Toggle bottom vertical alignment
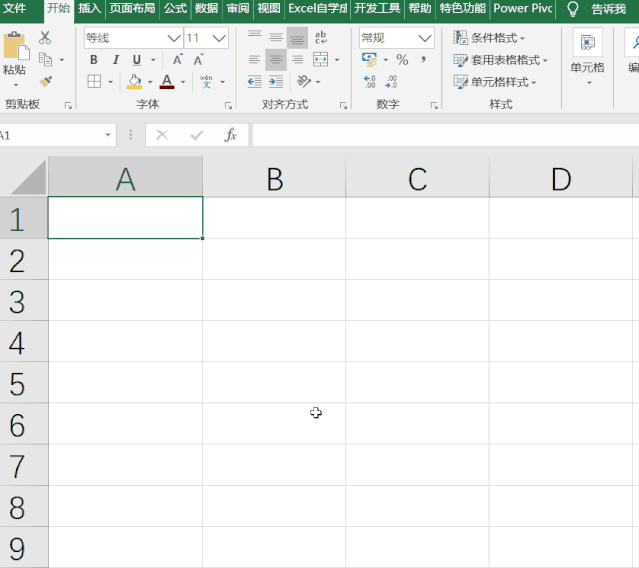The width and height of the screenshot is (639, 568). coord(297,37)
